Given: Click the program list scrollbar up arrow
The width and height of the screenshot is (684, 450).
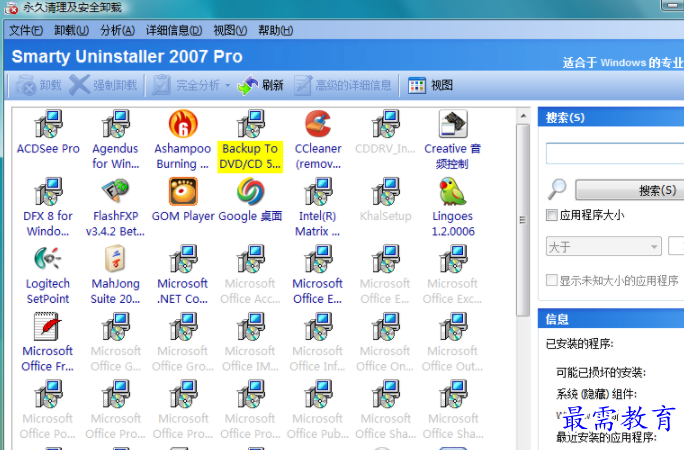Looking at the screenshot, I should click(523, 116).
